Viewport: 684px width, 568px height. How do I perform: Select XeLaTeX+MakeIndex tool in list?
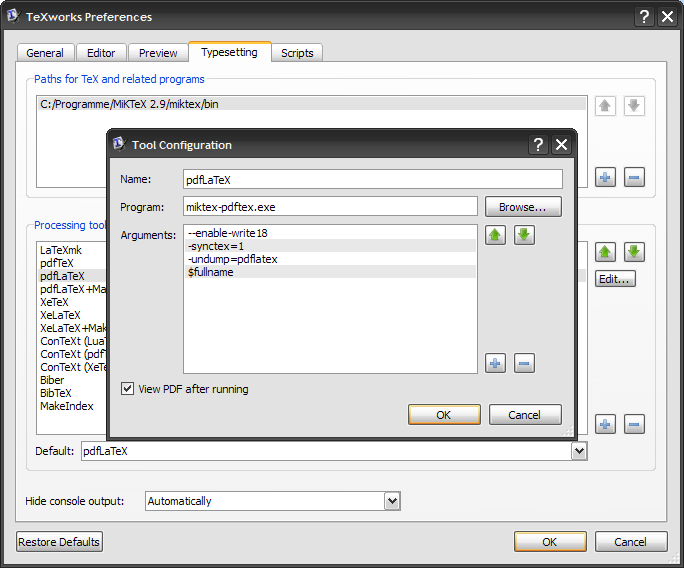[x=73, y=328]
